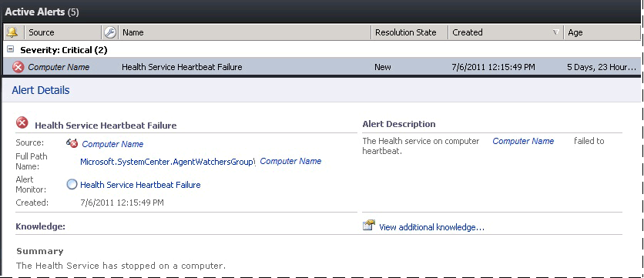Viewport: 644px width, 278px height.
Task: Sort by Resolution State column
Action: click(410, 32)
